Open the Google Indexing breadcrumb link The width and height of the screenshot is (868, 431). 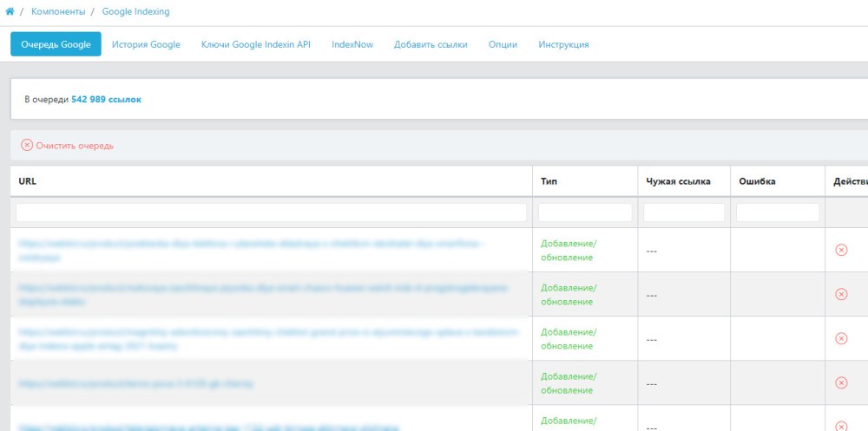(x=135, y=11)
